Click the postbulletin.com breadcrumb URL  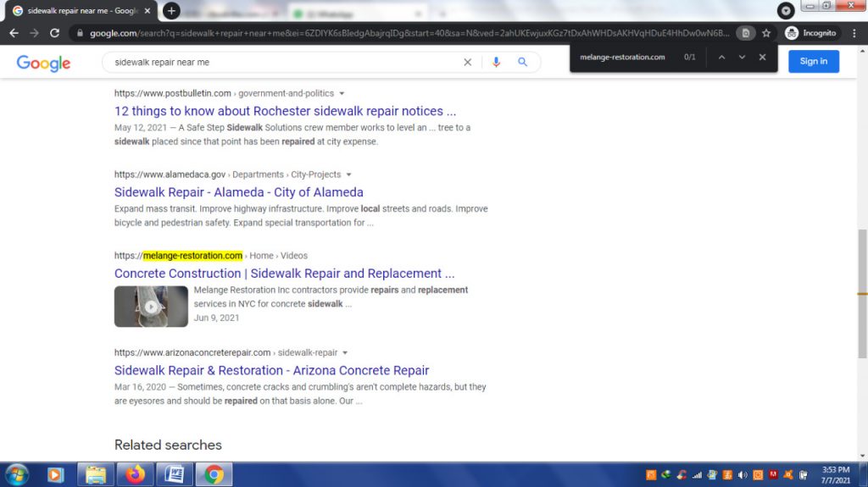(x=224, y=93)
